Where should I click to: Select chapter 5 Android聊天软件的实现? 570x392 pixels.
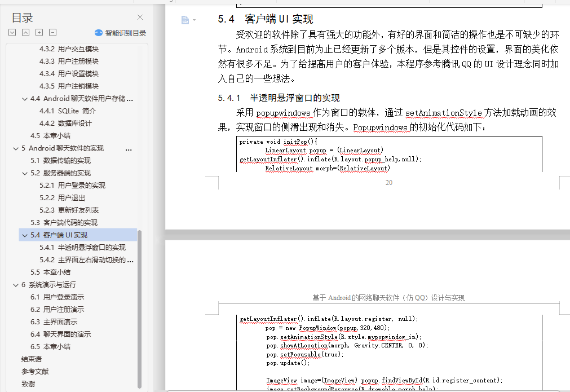(63, 148)
